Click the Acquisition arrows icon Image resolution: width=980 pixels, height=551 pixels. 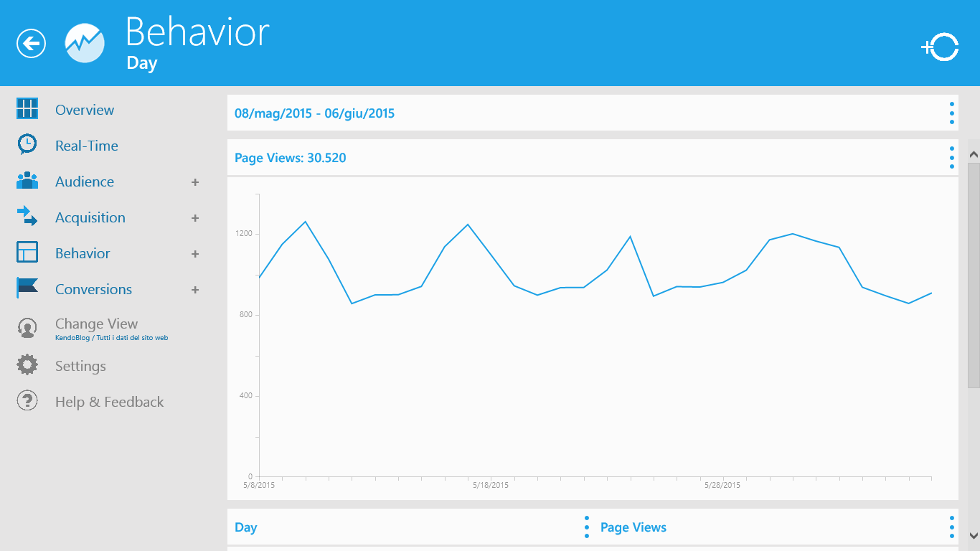point(27,217)
